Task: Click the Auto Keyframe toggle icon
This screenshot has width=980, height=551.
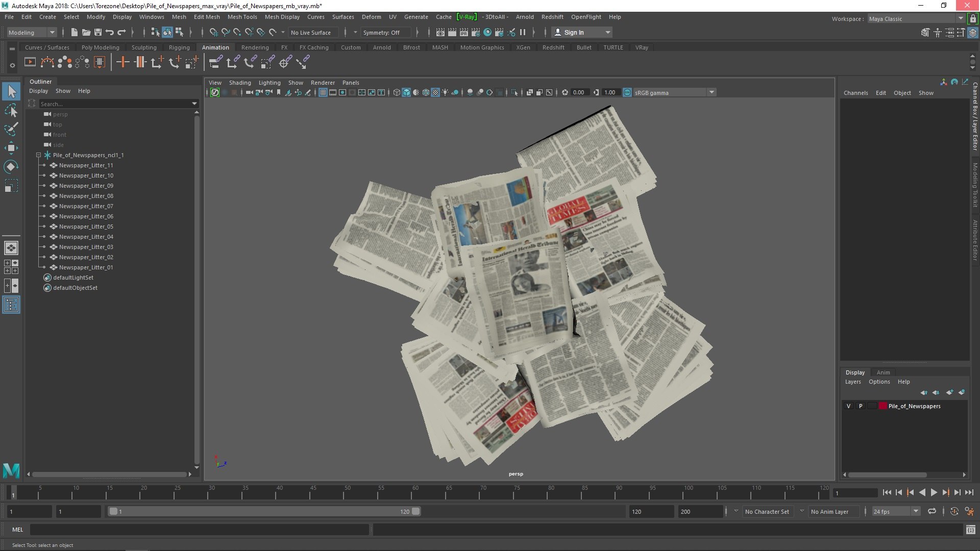Action: [954, 511]
